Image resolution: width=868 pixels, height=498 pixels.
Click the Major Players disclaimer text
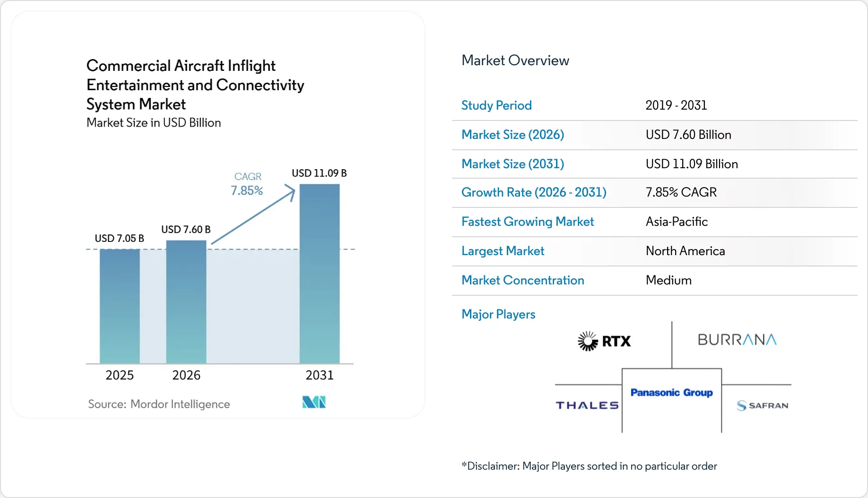(589, 466)
